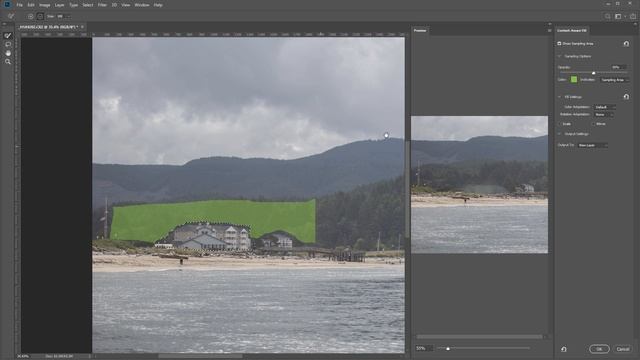The height and width of the screenshot is (360, 640).
Task: Close the document tab
Action: click(x=82, y=27)
